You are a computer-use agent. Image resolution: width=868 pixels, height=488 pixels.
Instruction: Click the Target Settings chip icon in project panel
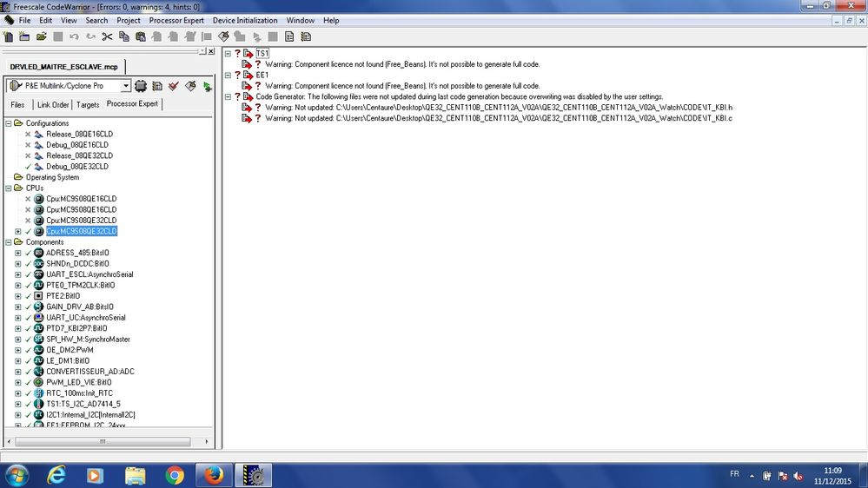coord(141,86)
